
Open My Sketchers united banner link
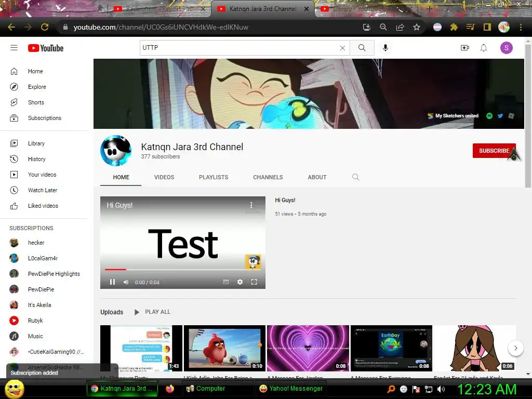pos(453,116)
